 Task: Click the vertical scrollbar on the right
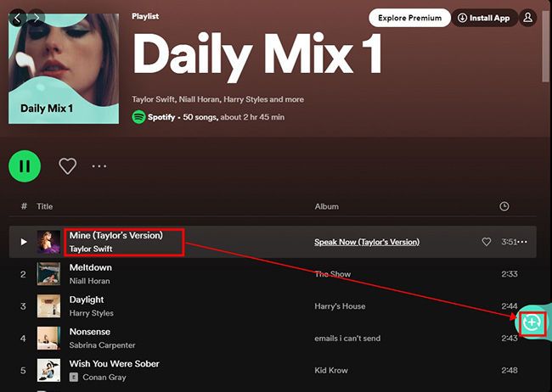pyautogui.click(x=546, y=45)
